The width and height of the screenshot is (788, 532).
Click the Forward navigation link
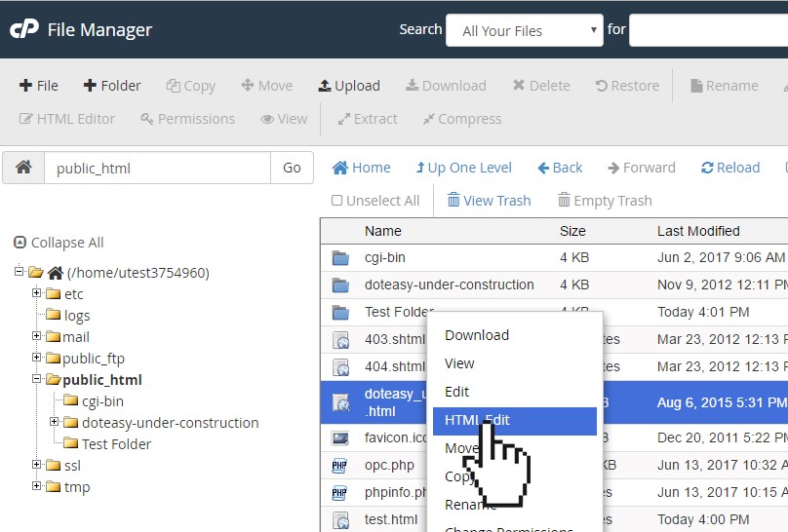(x=642, y=168)
